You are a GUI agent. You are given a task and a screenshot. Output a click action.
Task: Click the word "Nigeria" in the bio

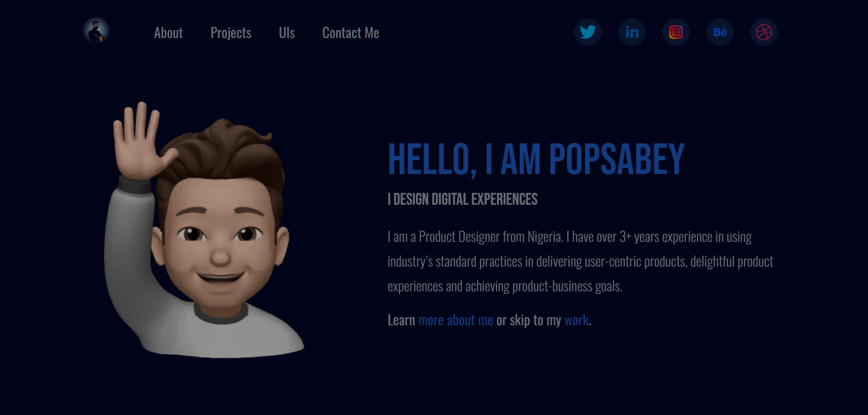pos(544,237)
